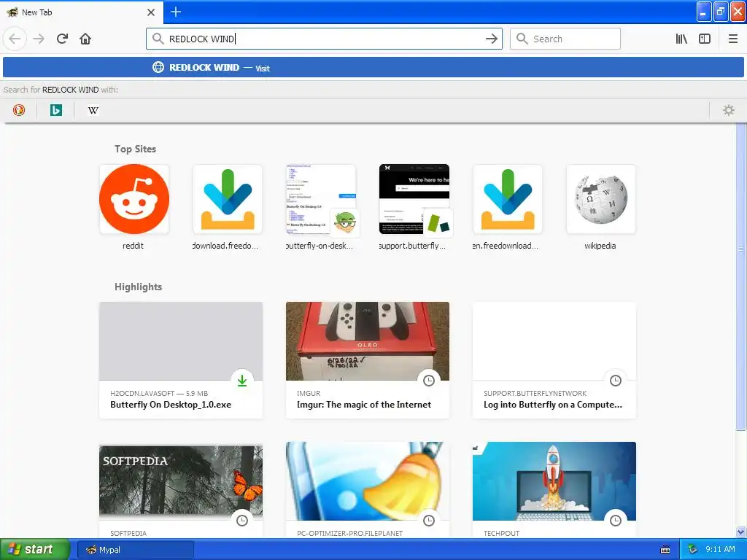Select Mypal in the taskbar
The image size is (747, 560).
coord(135,550)
